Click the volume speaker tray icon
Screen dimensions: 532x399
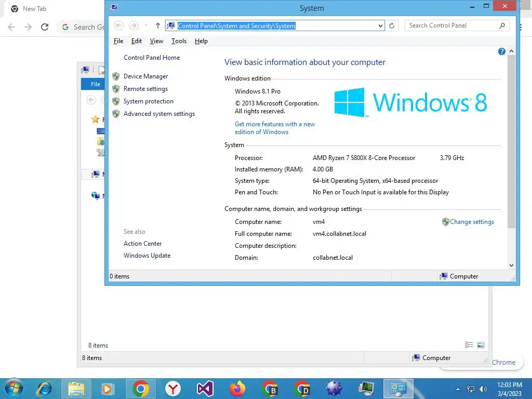coord(483,389)
